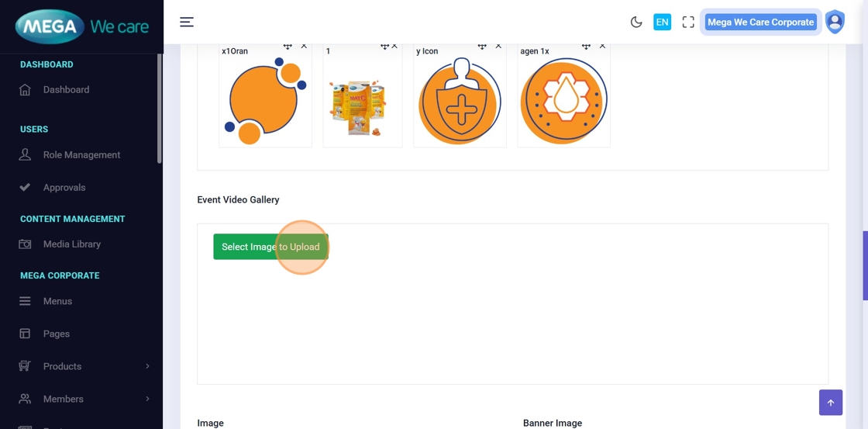This screenshot has height=429, width=868.
Task: Open the user avatar profile menu
Action: (x=835, y=22)
